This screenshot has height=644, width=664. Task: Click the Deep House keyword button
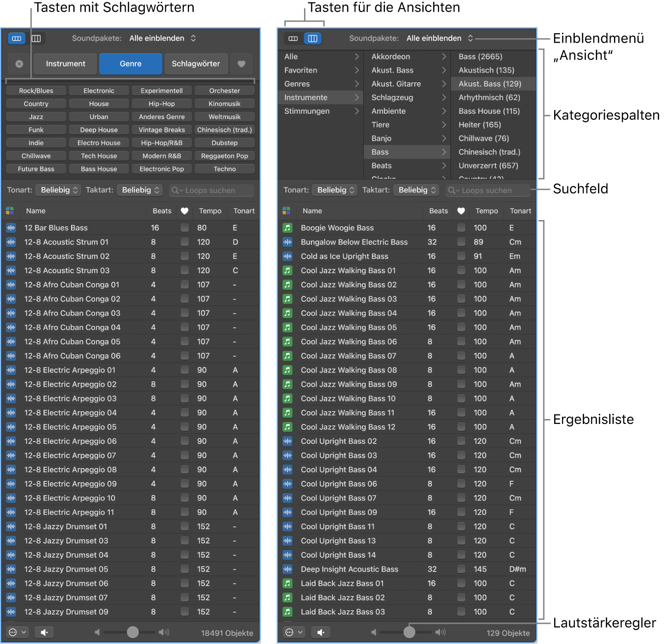(x=99, y=130)
